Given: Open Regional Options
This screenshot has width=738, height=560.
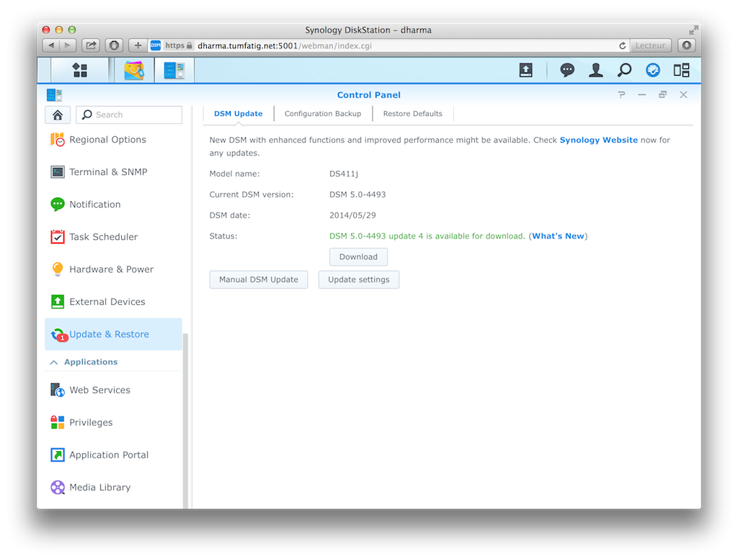Looking at the screenshot, I should (113, 140).
